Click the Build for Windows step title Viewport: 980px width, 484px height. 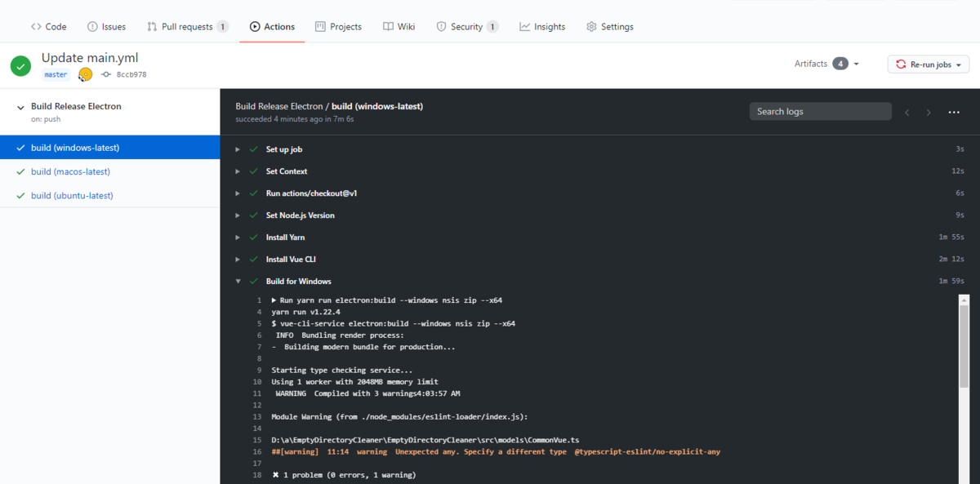pos(299,282)
